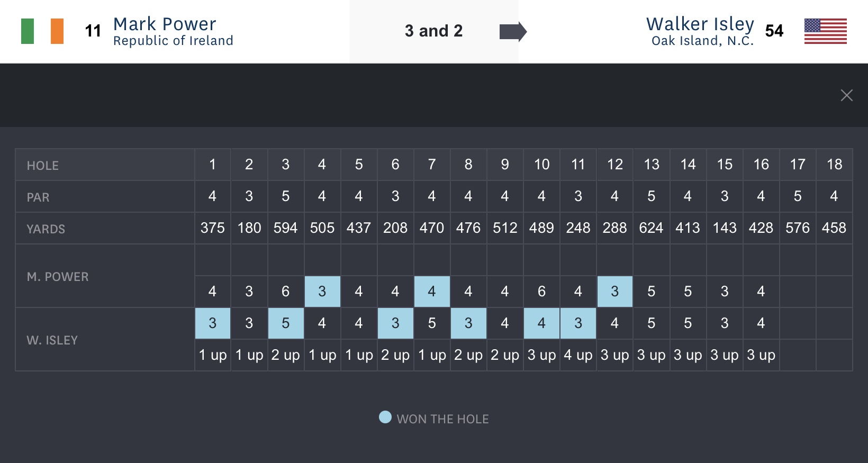Click seed number 11 beside Mark Power
The image size is (868, 463).
(x=93, y=31)
